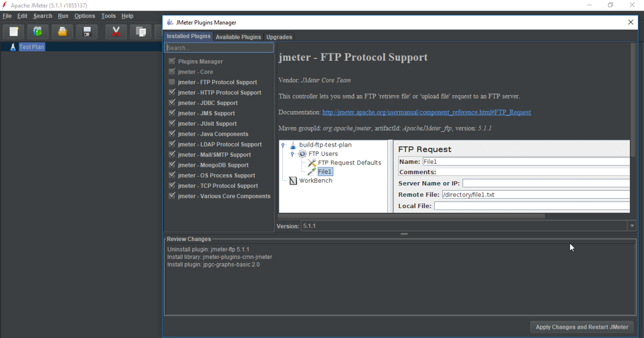The image size is (644, 338).
Task: Click the 'jmeter - FTP Protocol Support' heading
Action: click(x=353, y=57)
